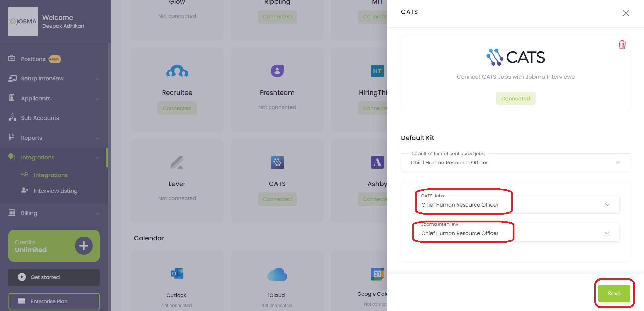
Task: Click the Lever Not connected status
Action: click(177, 198)
